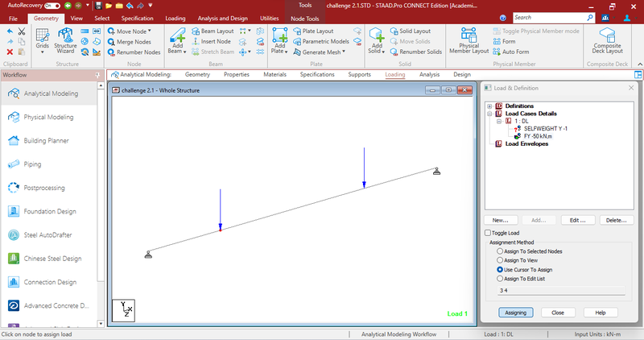Click the red Delete X icon
The width and height of the screenshot is (644, 340).
coord(10,52)
